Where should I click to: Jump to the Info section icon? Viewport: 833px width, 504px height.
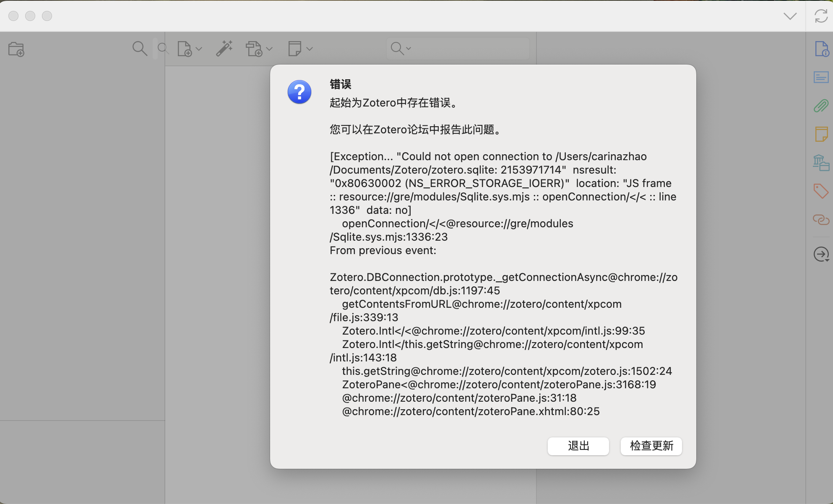click(x=821, y=49)
